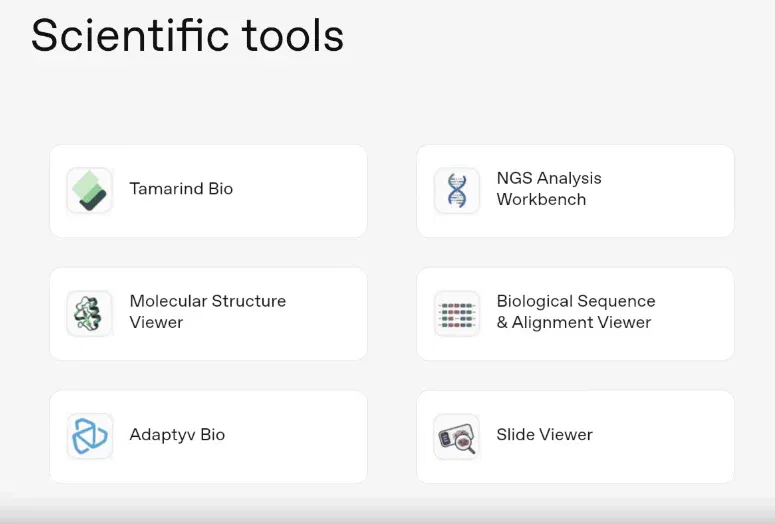Select the NGS Analysis Workbench label text

click(x=549, y=189)
